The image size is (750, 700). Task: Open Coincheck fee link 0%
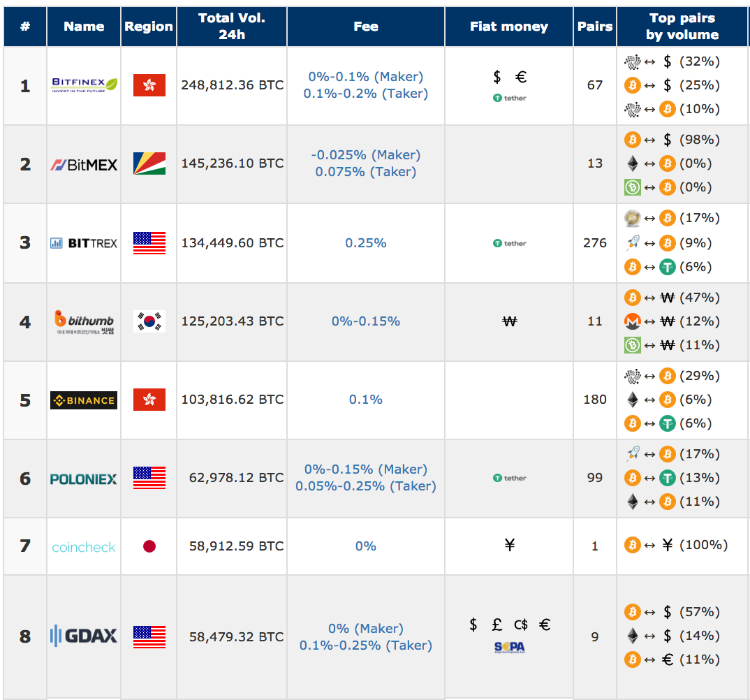(366, 546)
